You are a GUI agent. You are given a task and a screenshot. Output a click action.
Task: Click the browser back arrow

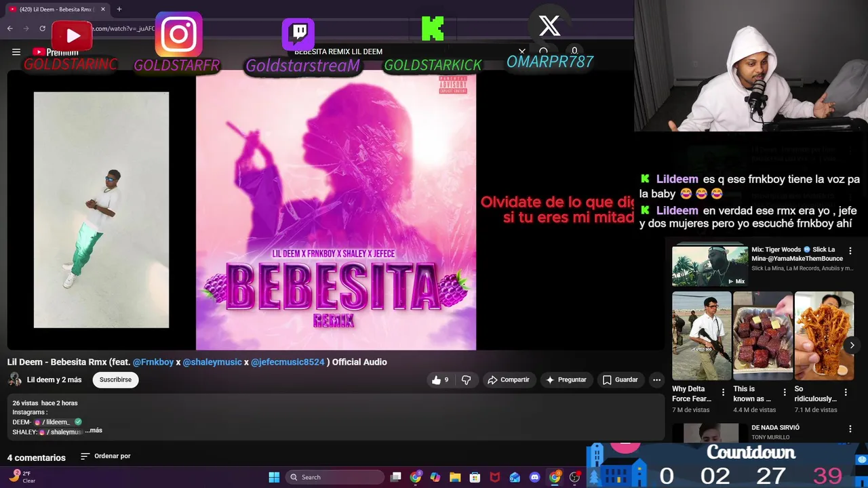(10, 28)
